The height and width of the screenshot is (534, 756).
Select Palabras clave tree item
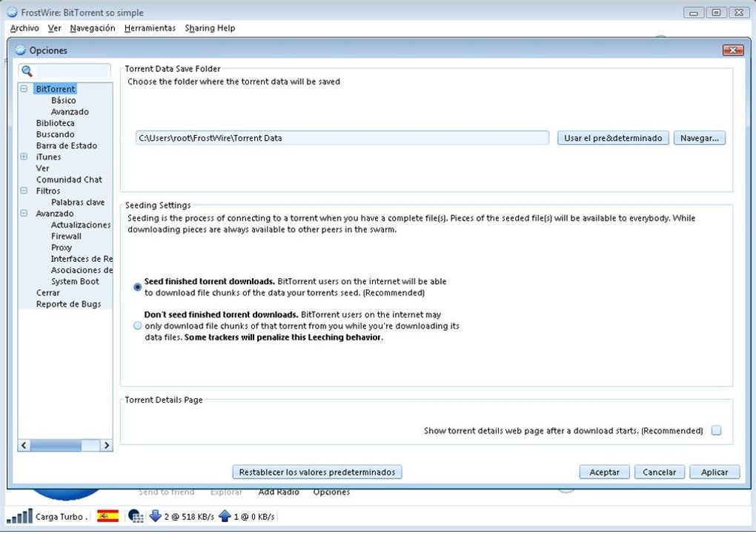[78, 202]
